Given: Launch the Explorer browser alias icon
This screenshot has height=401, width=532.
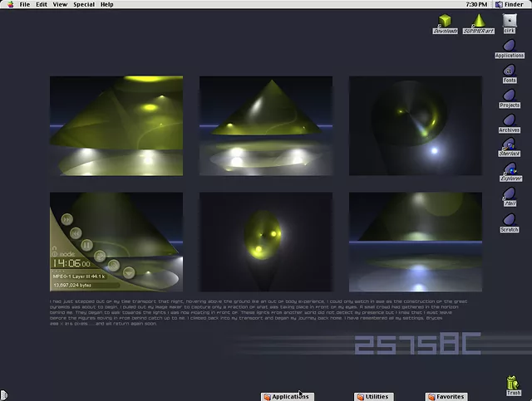Looking at the screenshot, I should click(x=510, y=170).
